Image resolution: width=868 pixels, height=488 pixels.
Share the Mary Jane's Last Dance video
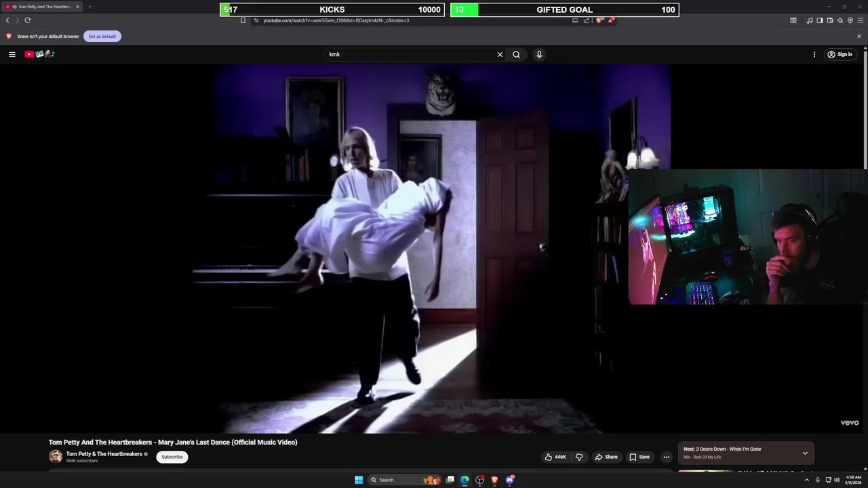pos(606,457)
